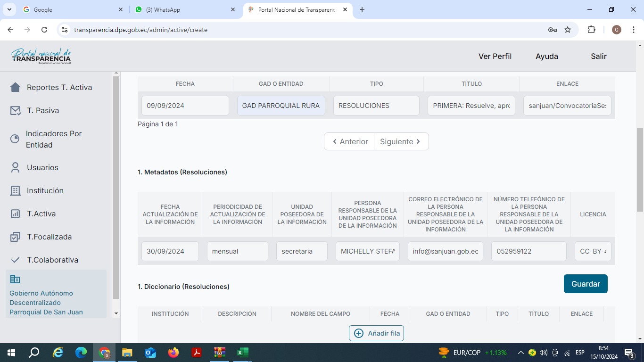Image resolution: width=644 pixels, height=362 pixels.
Task: Click the Indicadores Por Entidad chart icon
Action: pos(15,139)
